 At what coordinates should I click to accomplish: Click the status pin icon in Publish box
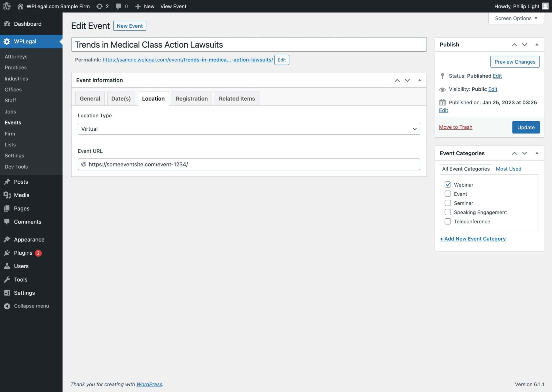tap(442, 76)
